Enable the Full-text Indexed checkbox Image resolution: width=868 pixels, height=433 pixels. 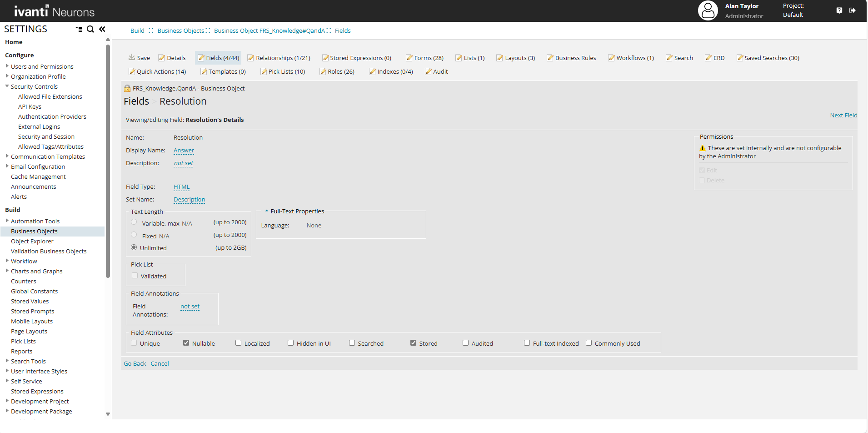(x=527, y=343)
